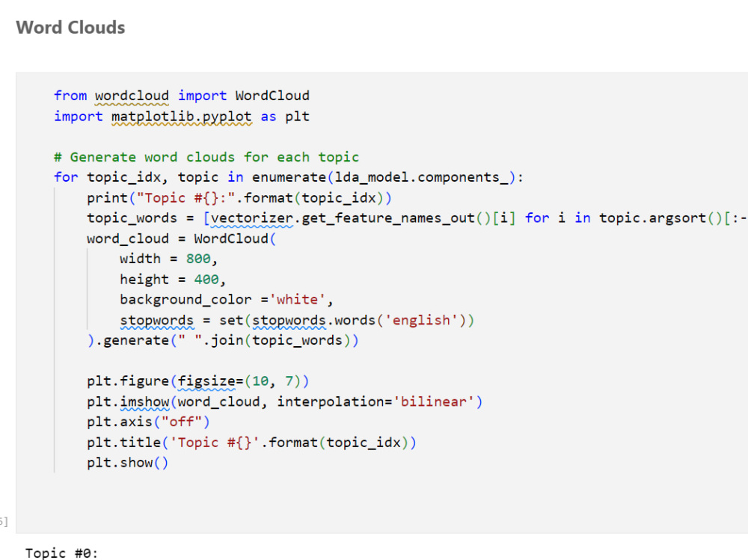Click the 'Word Clouds' heading
The image size is (748, 560).
click(70, 28)
